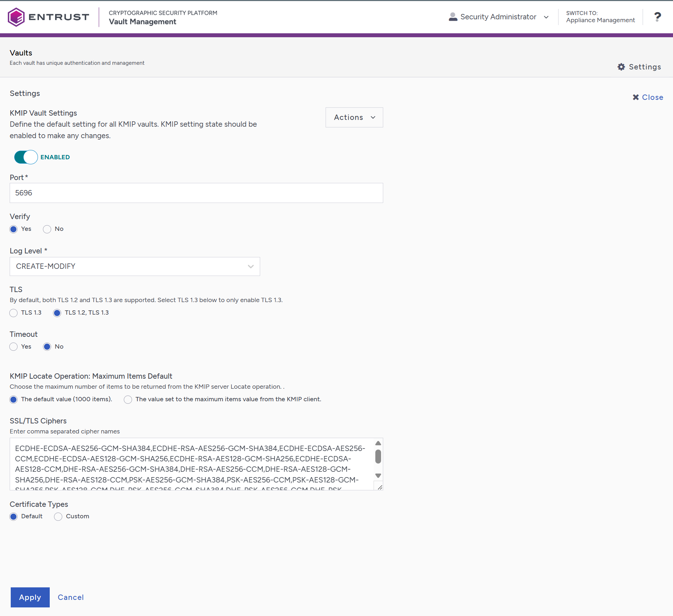Select Timeout Yes radio button
The width and height of the screenshot is (673, 616).
[x=14, y=347]
